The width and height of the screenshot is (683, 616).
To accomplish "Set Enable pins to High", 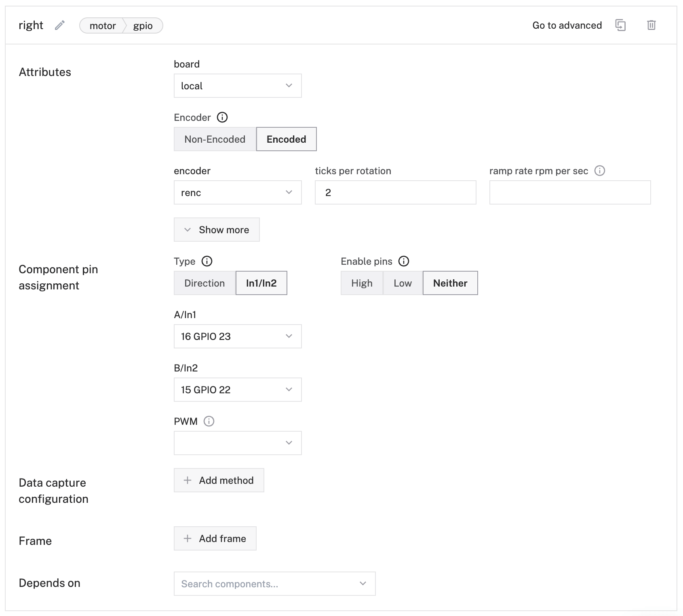I will [362, 283].
